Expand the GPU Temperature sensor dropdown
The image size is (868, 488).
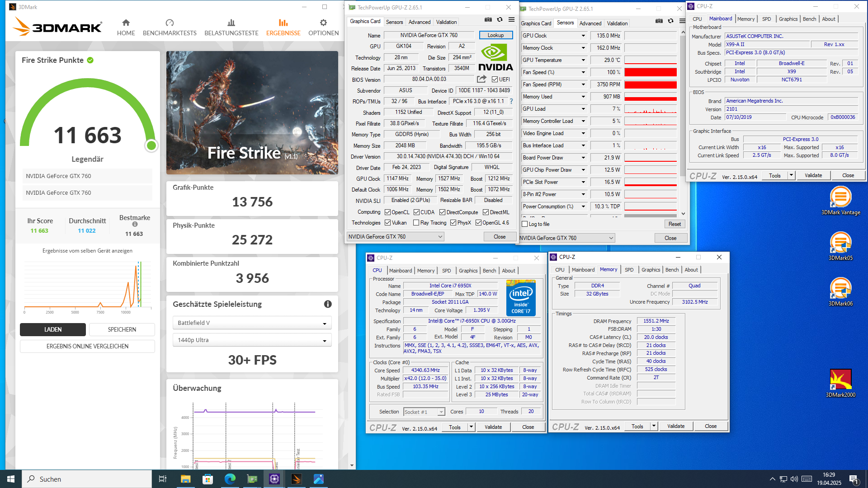(x=583, y=60)
